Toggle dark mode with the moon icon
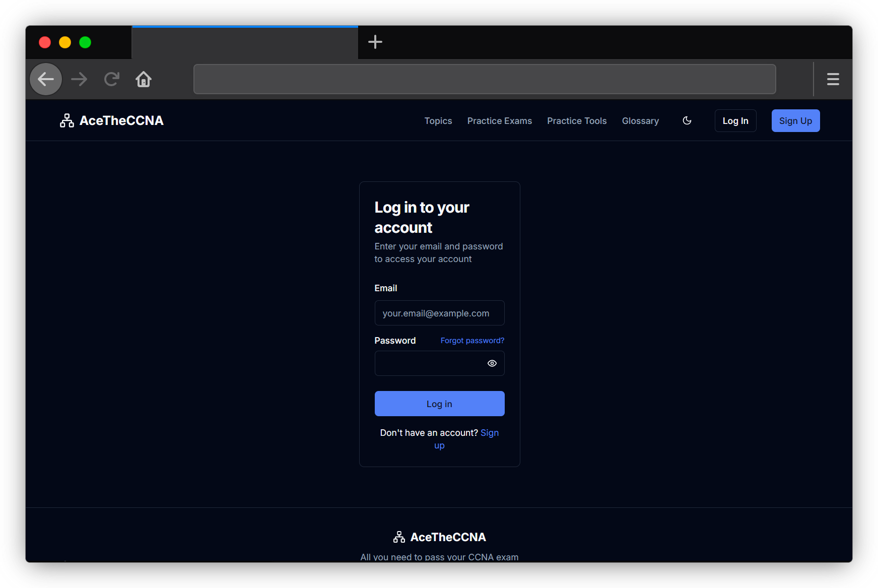This screenshot has height=588, width=878. point(687,121)
